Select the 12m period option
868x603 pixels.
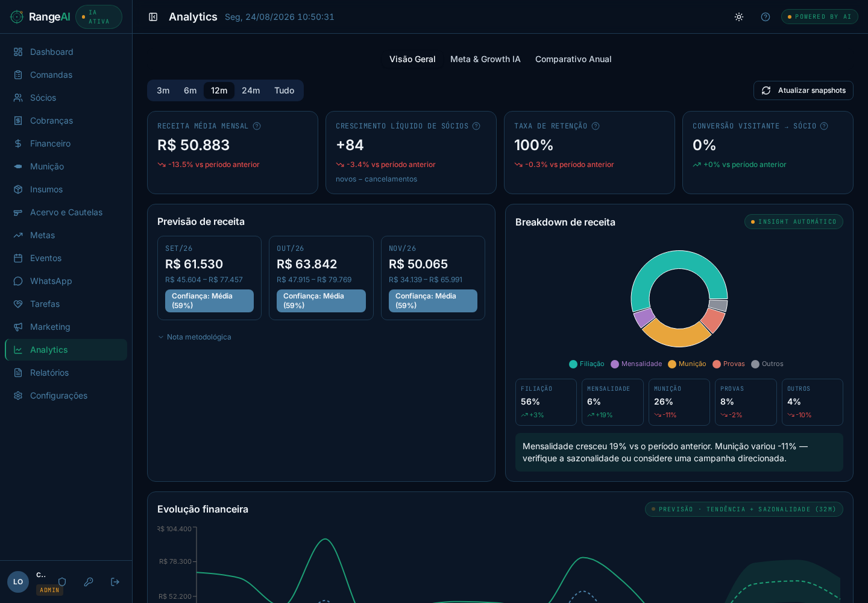pyautogui.click(x=219, y=90)
